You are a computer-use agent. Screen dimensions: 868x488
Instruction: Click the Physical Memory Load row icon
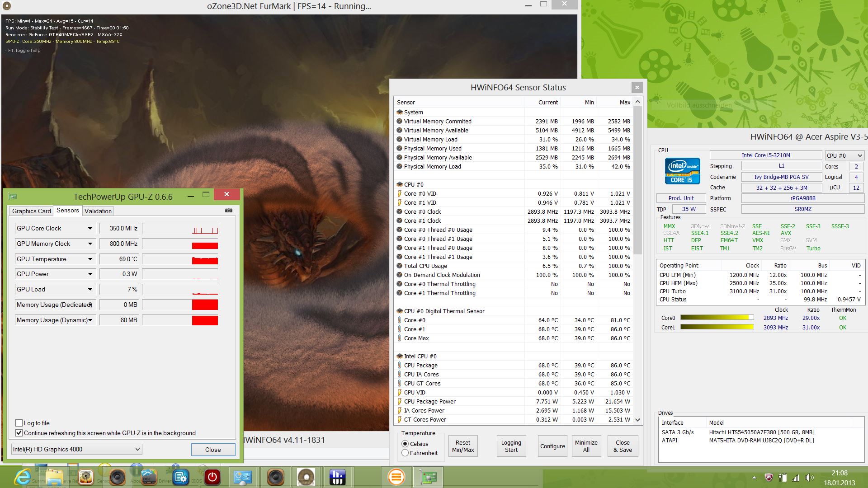coord(399,166)
